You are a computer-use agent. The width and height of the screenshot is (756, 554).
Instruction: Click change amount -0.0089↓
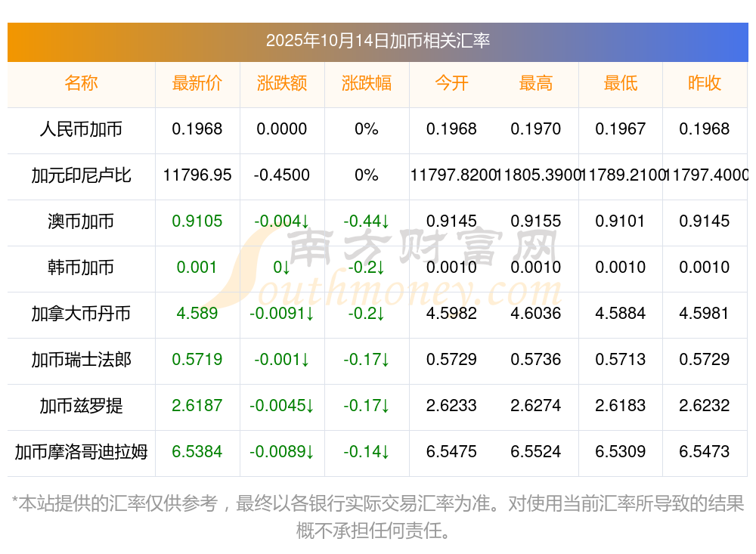[x=281, y=452]
